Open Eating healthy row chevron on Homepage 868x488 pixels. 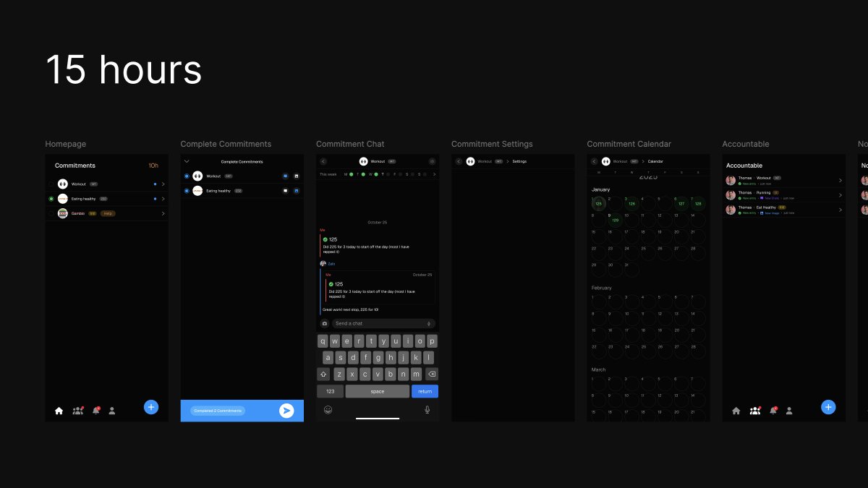click(x=163, y=199)
